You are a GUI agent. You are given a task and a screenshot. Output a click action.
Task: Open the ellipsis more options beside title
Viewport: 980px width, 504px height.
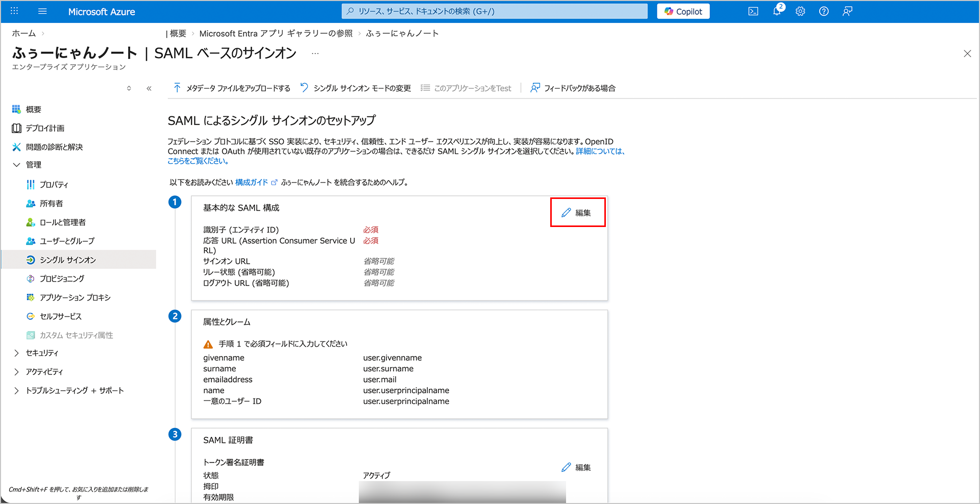pos(315,54)
